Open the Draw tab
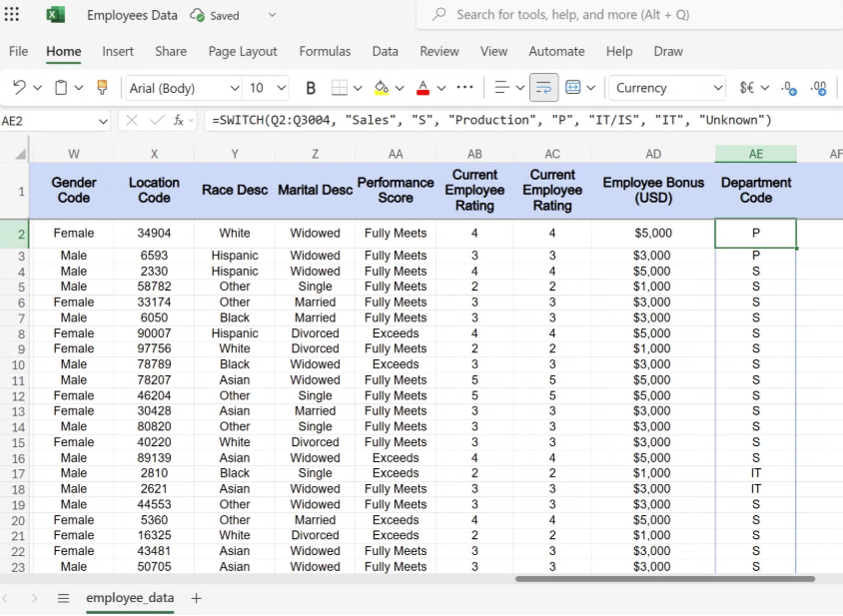Screen dimensions: 843x616 668,52
